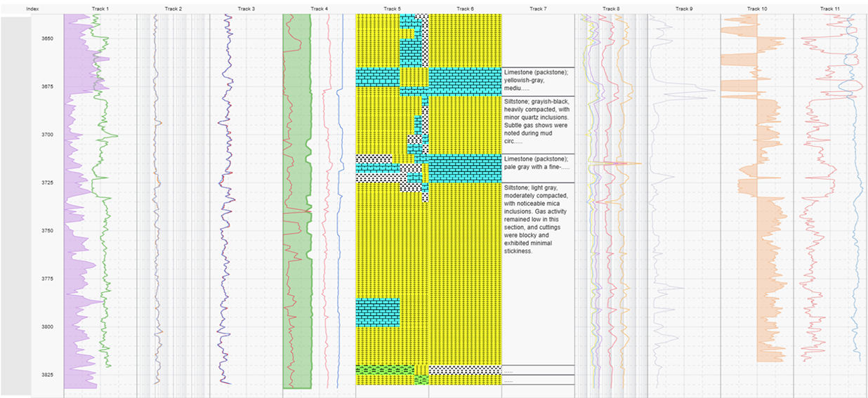
Task: Click depth label 3725
Action: [x=46, y=183]
